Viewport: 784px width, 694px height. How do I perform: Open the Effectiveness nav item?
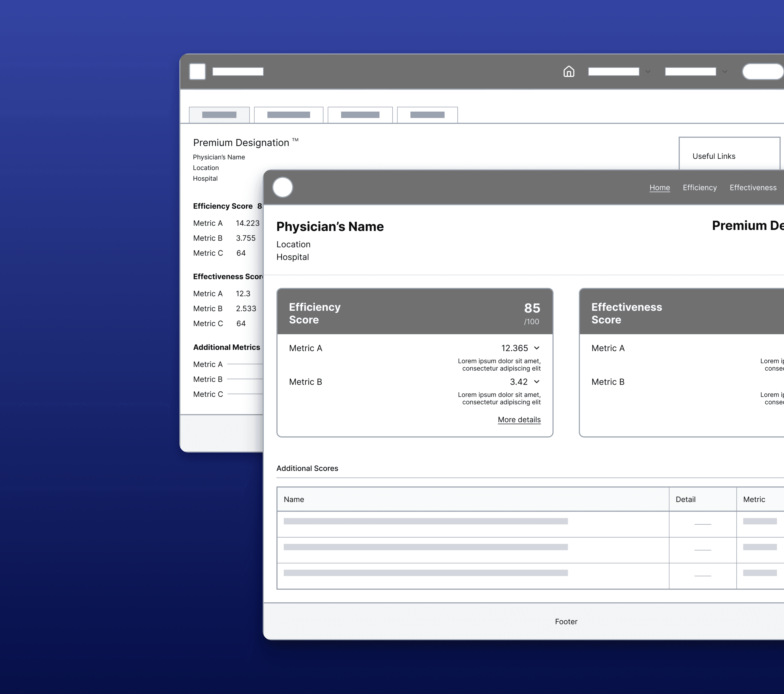pos(753,187)
